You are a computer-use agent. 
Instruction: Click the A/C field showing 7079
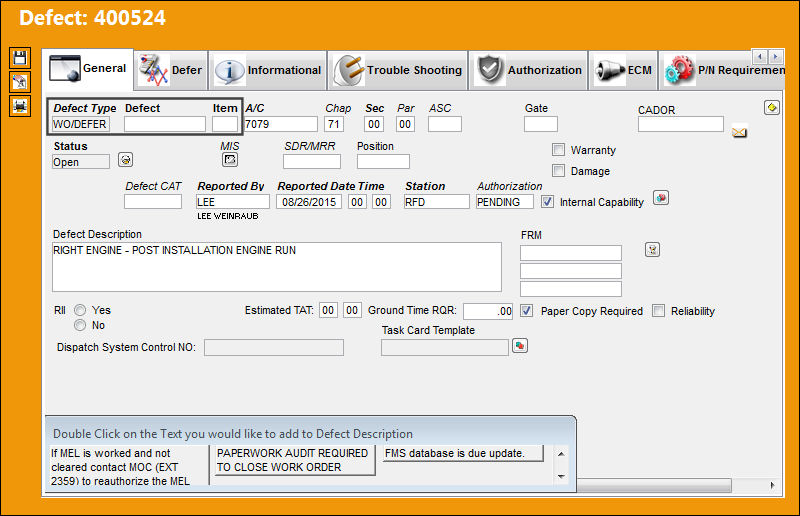[281, 124]
